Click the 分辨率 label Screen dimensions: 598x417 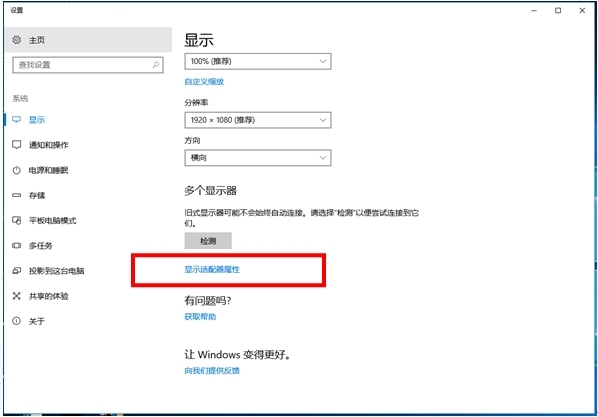[x=196, y=103]
